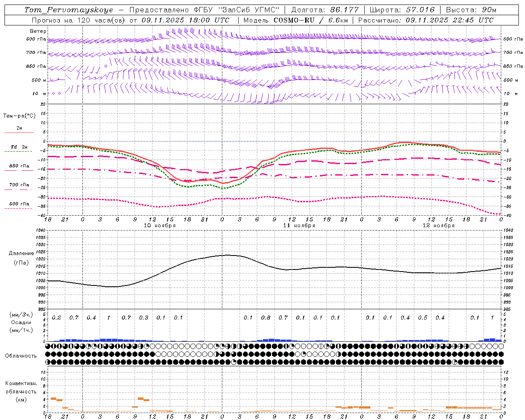525x420 pixels.
Task: Click the 'Широта: 57.016' latitude value
Action: 402,10
